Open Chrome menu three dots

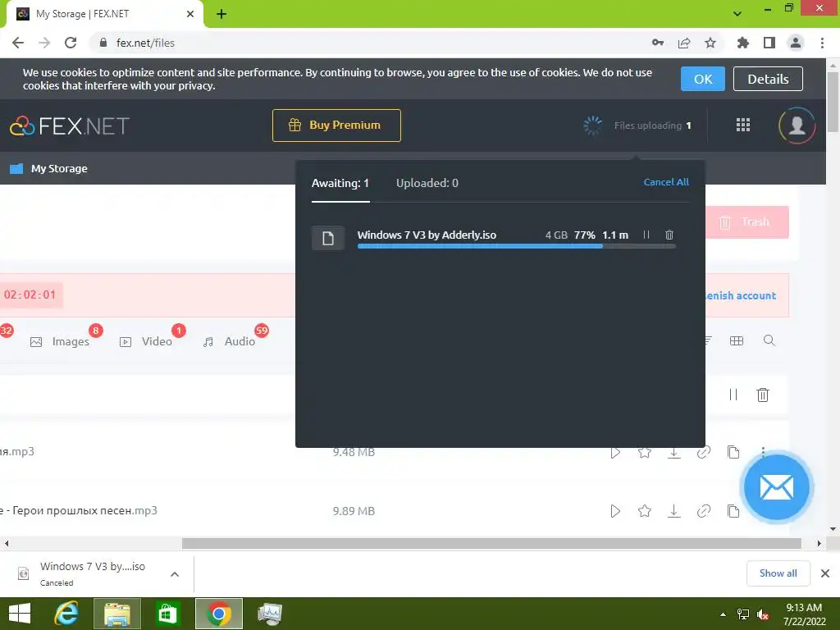pyautogui.click(x=822, y=43)
